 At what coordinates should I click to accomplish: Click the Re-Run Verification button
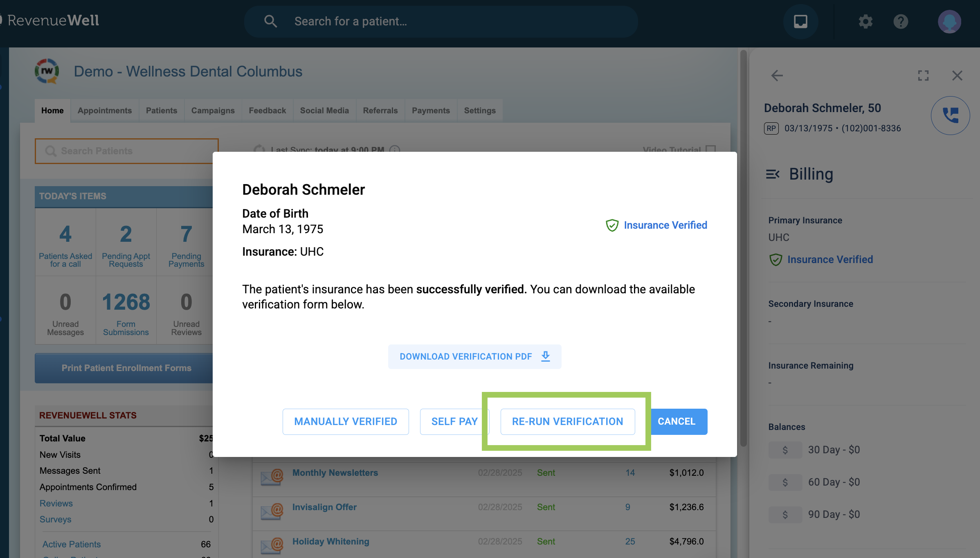point(567,421)
